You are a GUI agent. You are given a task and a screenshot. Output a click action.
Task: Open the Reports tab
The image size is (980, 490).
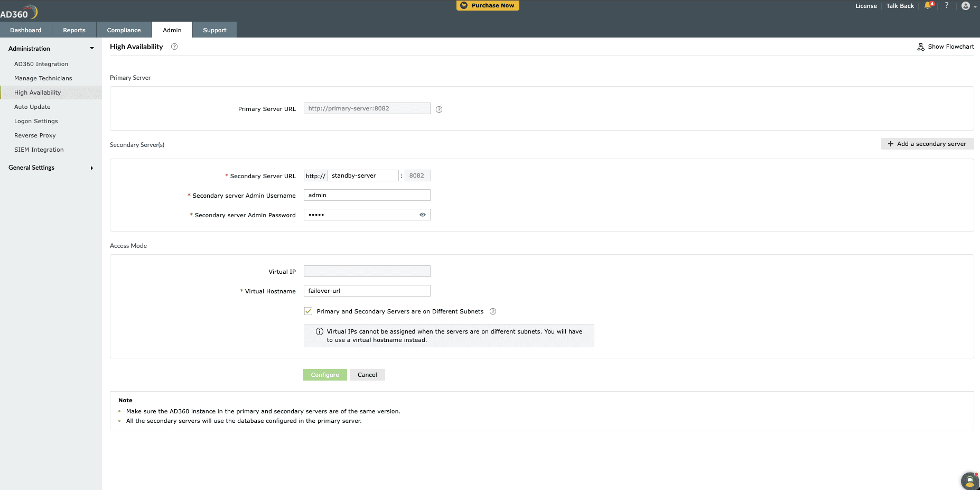pyautogui.click(x=74, y=30)
